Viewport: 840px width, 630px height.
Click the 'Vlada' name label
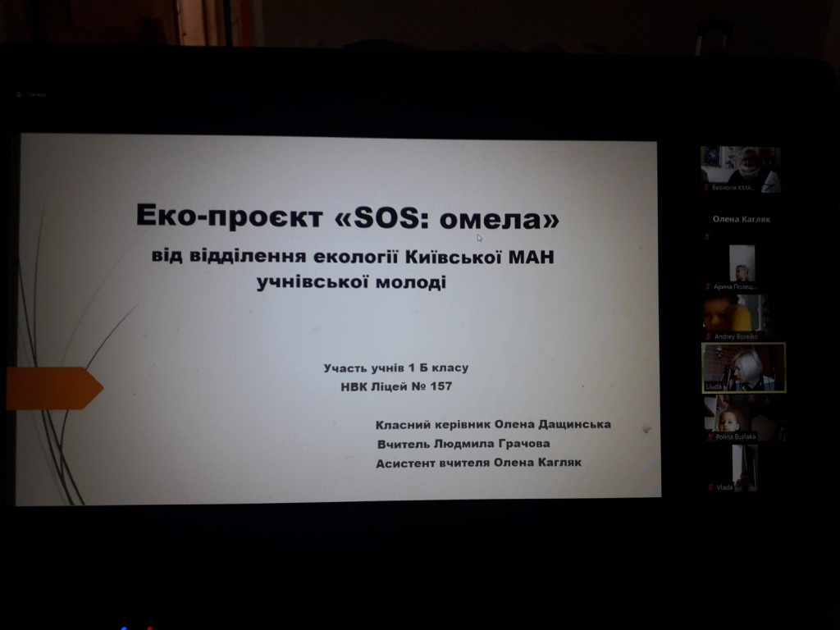(724, 487)
